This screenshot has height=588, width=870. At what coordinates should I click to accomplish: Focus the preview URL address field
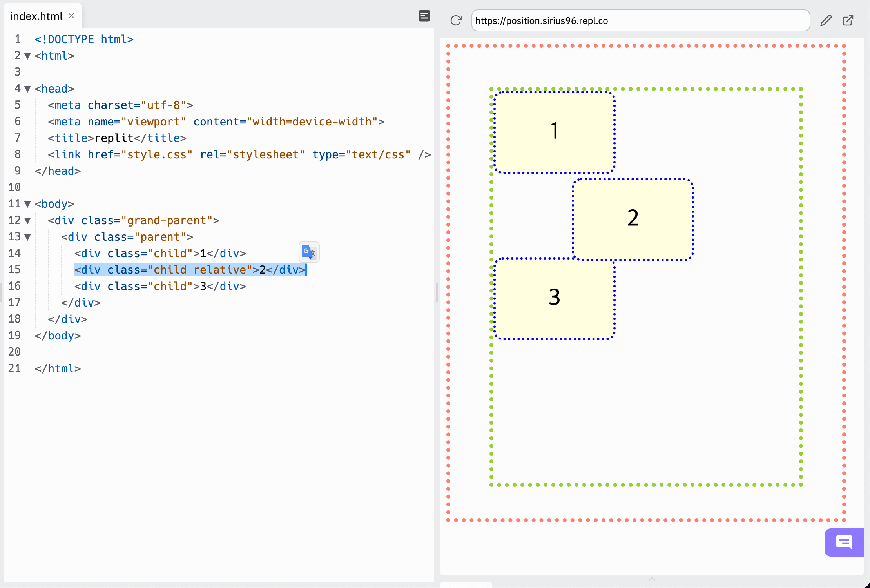point(640,20)
